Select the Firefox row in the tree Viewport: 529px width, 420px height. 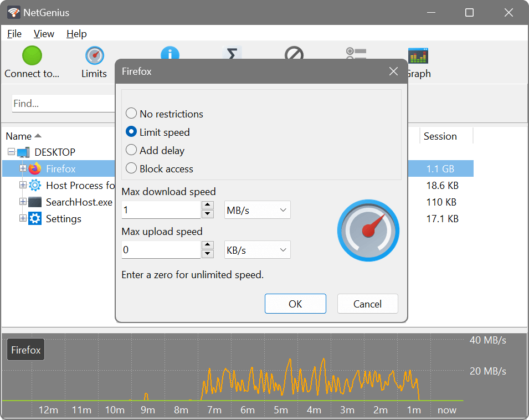coord(59,168)
